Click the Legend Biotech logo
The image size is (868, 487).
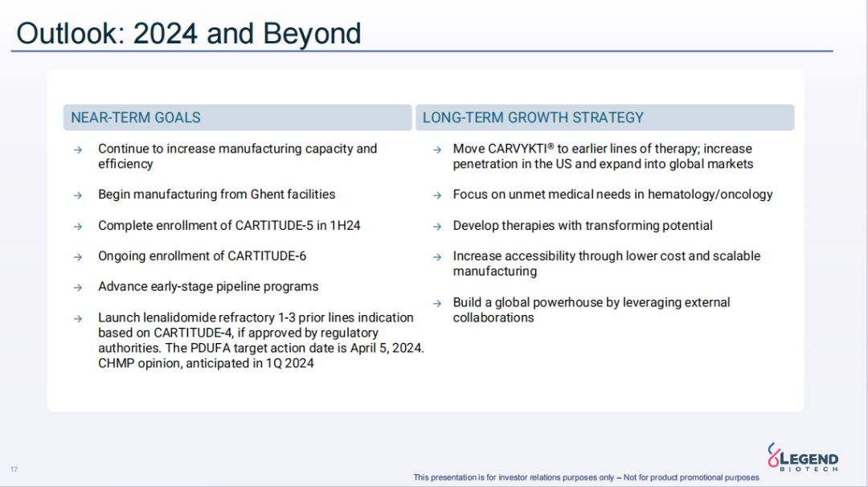click(803, 457)
